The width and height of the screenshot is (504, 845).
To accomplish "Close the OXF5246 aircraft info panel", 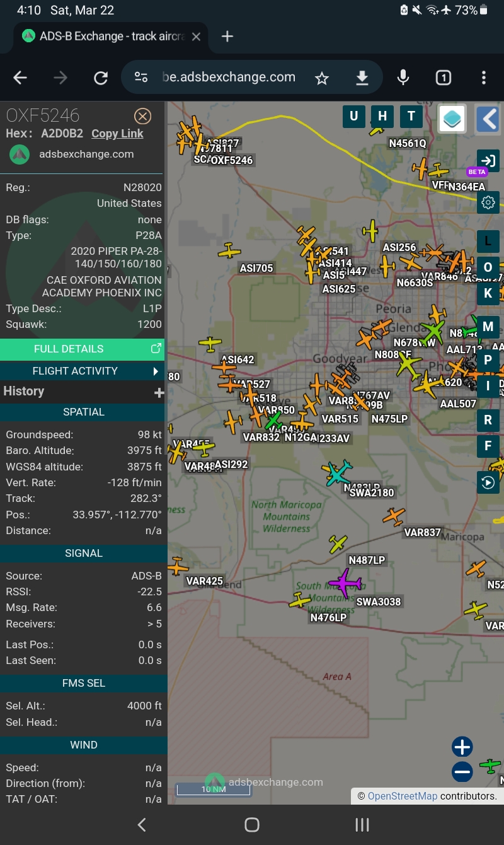I will (x=143, y=116).
